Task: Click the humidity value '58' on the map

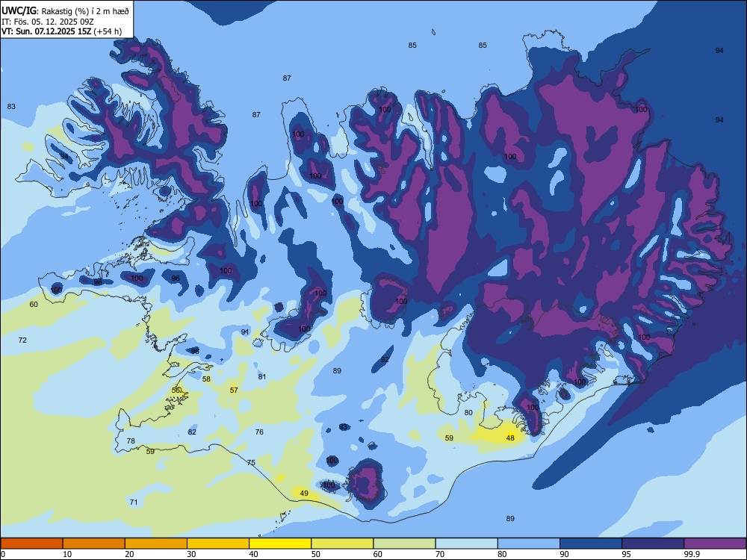Action: tap(206, 379)
